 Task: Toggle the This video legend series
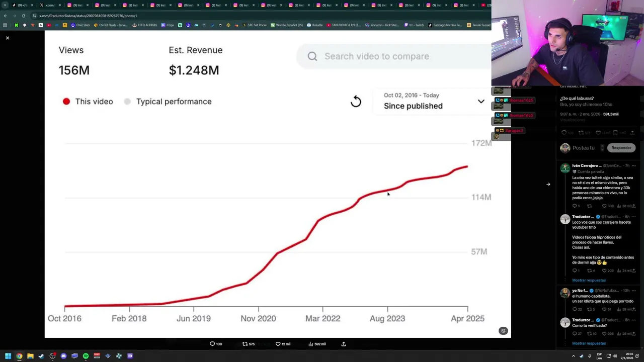[x=88, y=102]
